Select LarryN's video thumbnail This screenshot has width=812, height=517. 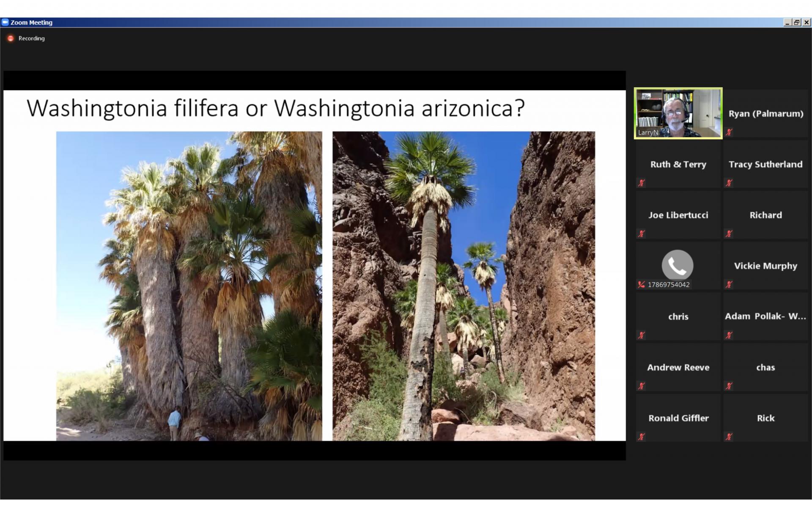678,113
